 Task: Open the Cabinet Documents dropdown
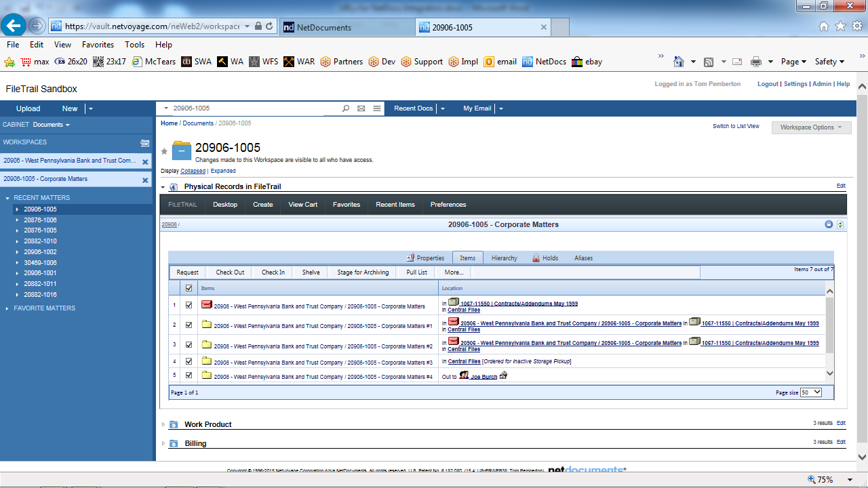coord(52,125)
